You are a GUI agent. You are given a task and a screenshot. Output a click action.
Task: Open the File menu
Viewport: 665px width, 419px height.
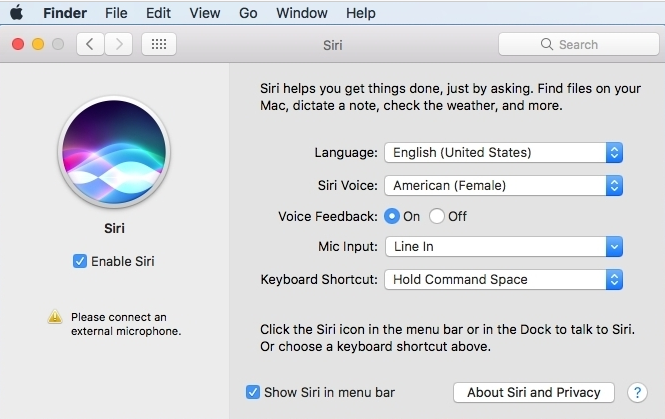[116, 13]
